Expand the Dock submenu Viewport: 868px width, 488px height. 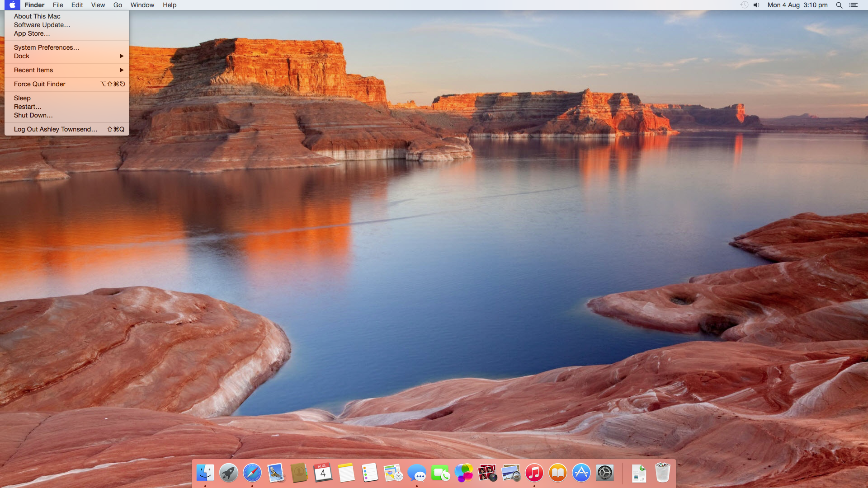[67, 56]
